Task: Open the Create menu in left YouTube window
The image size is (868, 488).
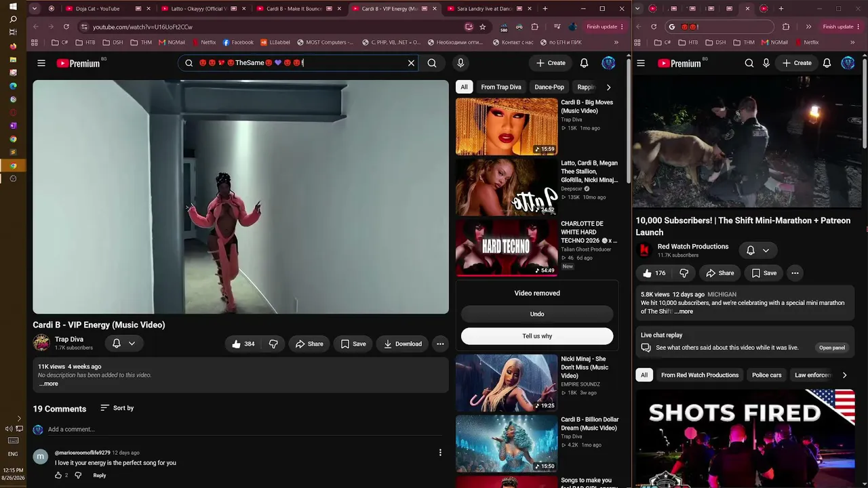Action: click(550, 63)
